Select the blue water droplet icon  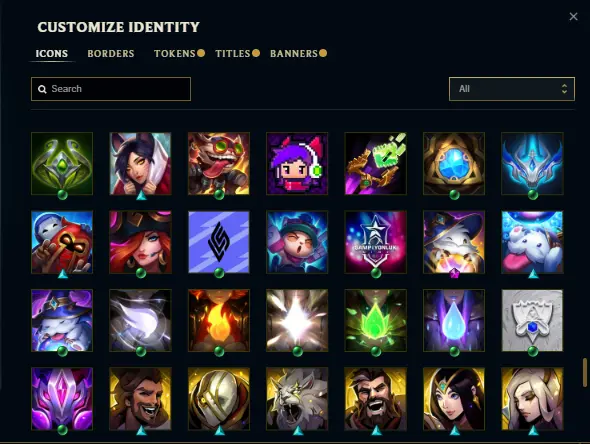tap(454, 320)
